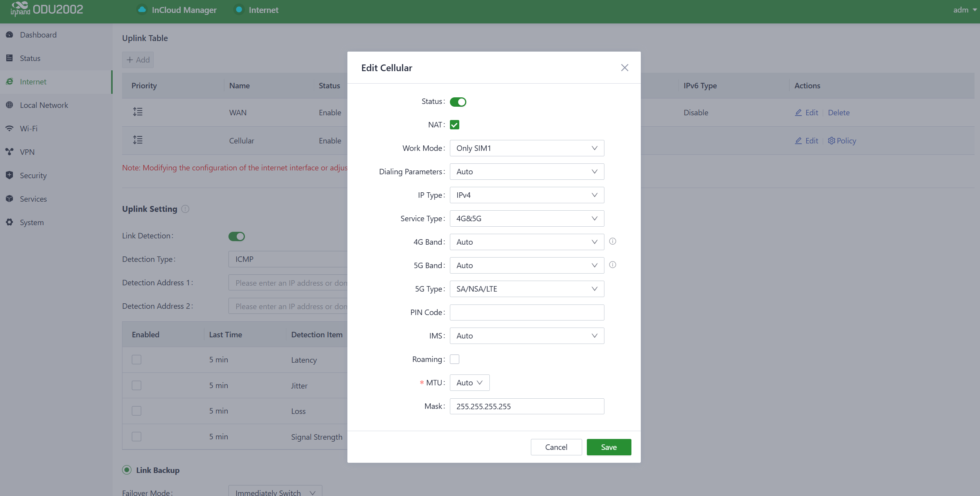980x496 pixels.
Task: Click the Save button
Action: click(x=608, y=447)
